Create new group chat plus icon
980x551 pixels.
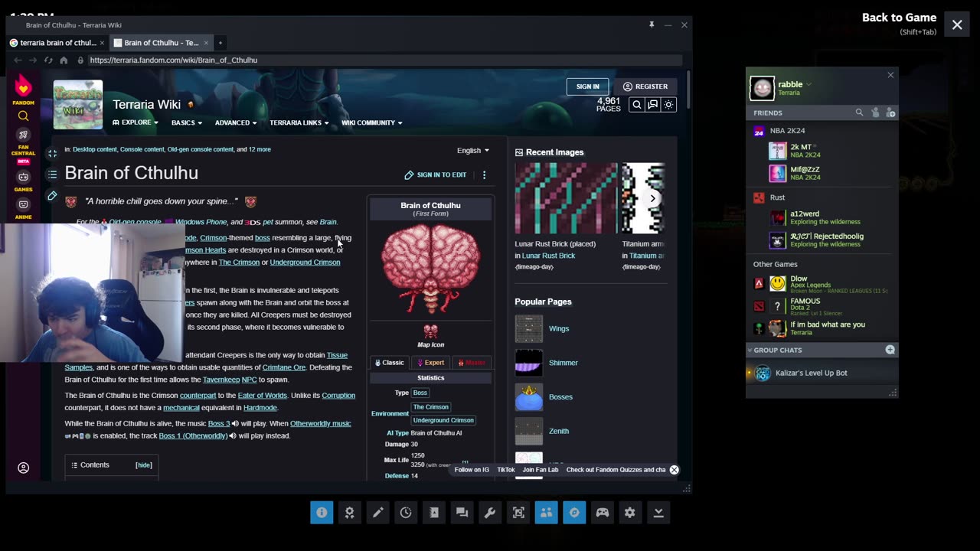[890, 350]
